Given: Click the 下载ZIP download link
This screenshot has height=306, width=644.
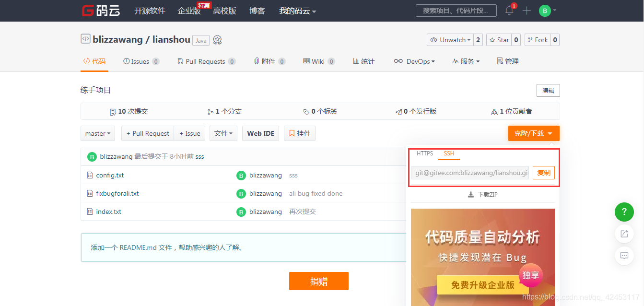Looking at the screenshot, I should [483, 195].
